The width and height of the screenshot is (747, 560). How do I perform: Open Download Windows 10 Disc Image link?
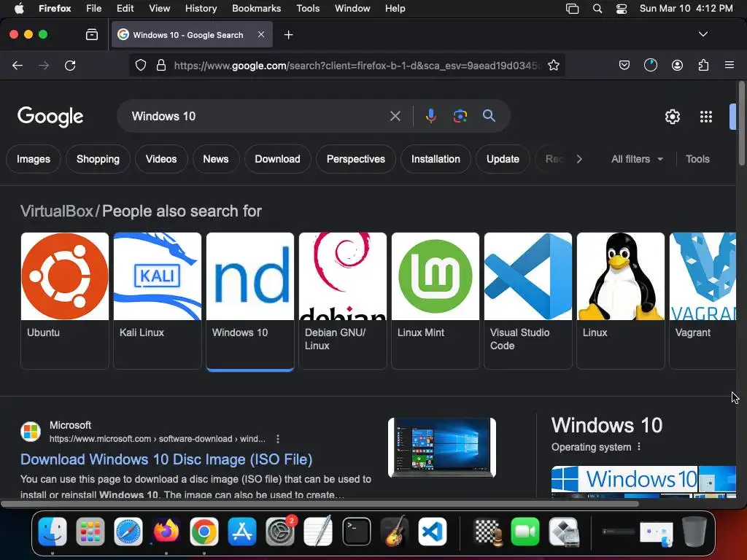click(x=166, y=459)
